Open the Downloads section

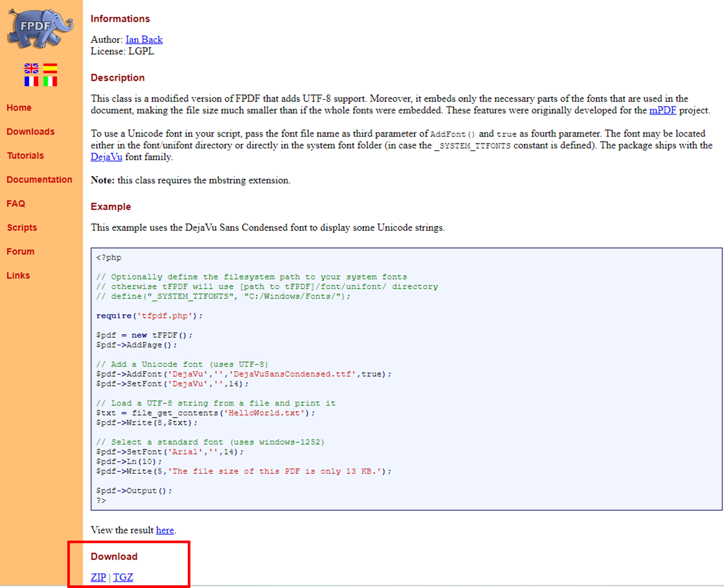coord(31,131)
